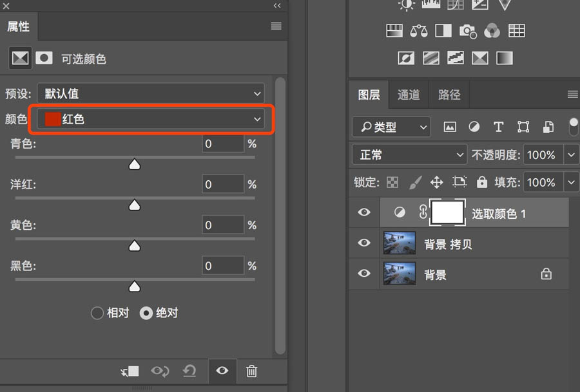
Task: Reset adjustment to defaults
Action: [x=189, y=371]
